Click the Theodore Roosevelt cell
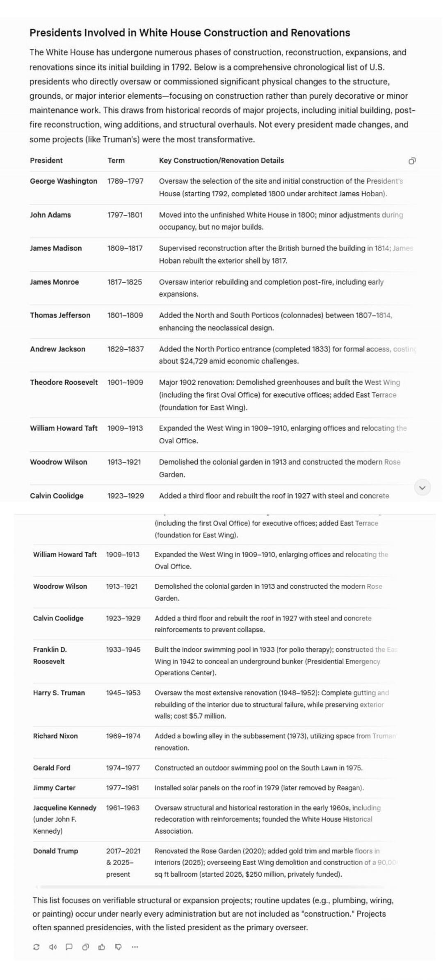Image resolution: width=443 pixels, height=980 pixels. click(x=64, y=382)
